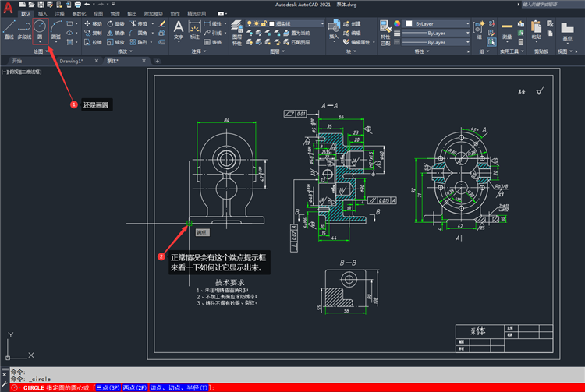Click Create block (创建) button
585x392 pixels.
(352, 23)
